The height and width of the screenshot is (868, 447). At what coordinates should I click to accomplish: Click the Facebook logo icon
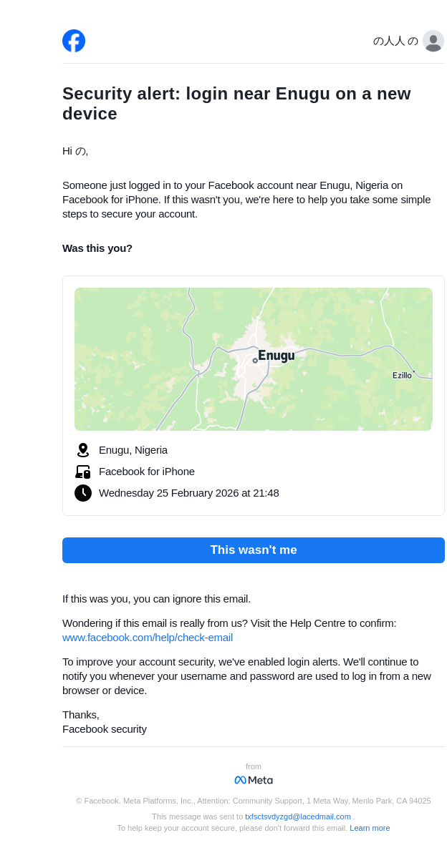point(74,41)
